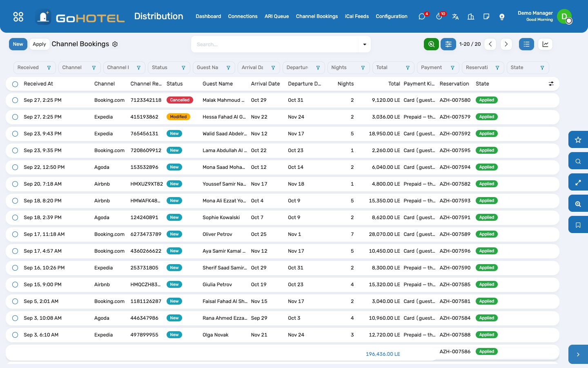Go to next page arrow

coord(506,44)
